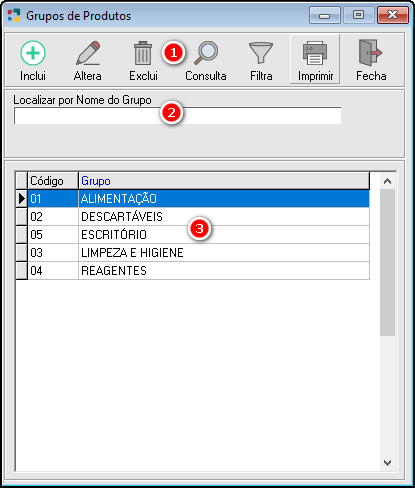Focus the Localizar por Nome do Grupo field
Image resolution: width=415 pixels, height=488 pixels.
click(177, 116)
